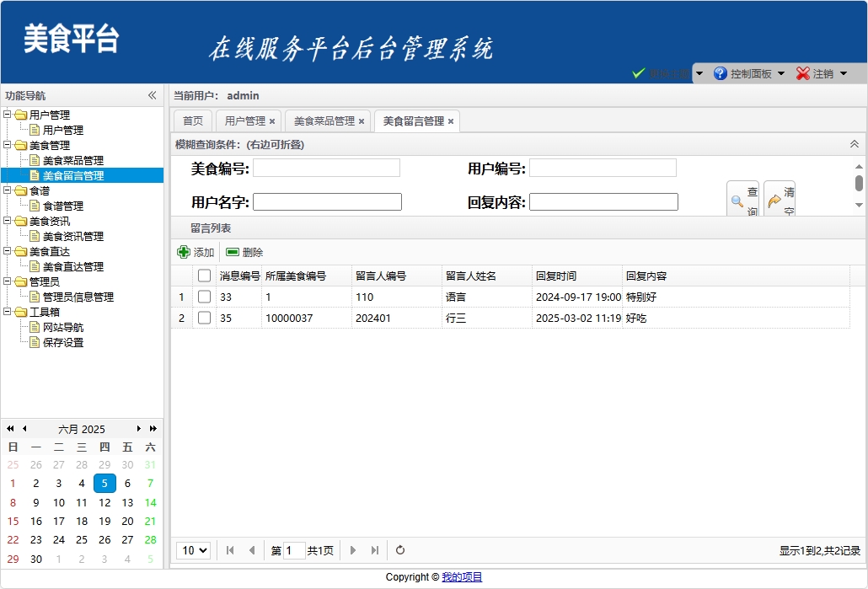Open the 用户管理 tab
The height and width of the screenshot is (589, 868).
click(244, 120)
